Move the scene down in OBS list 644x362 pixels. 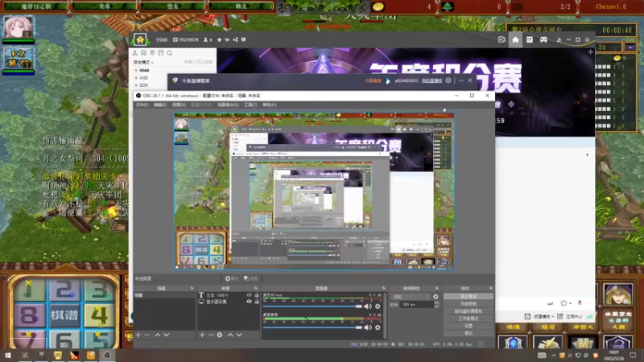pos(167,335)
